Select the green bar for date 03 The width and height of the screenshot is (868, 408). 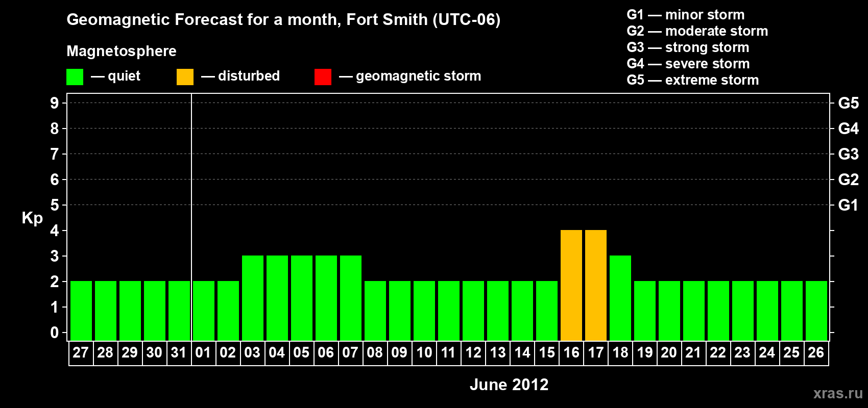pyautogui.click(x=253, y=298)
